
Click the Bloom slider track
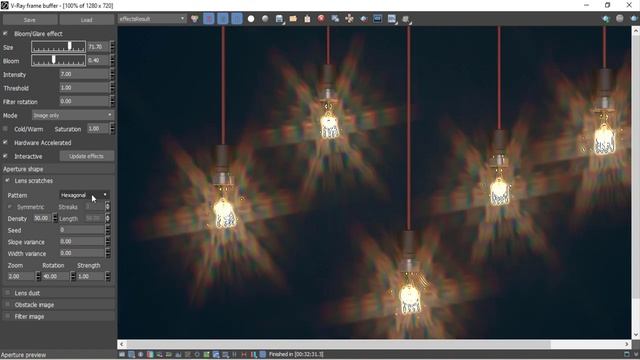59,60
